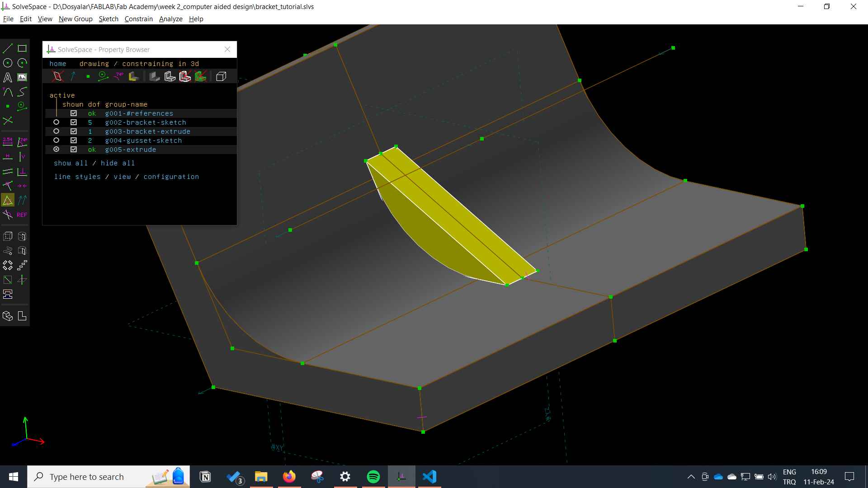
Task: Uncheck shown box for g002-bracket-sketch
Action: (74, 122)
